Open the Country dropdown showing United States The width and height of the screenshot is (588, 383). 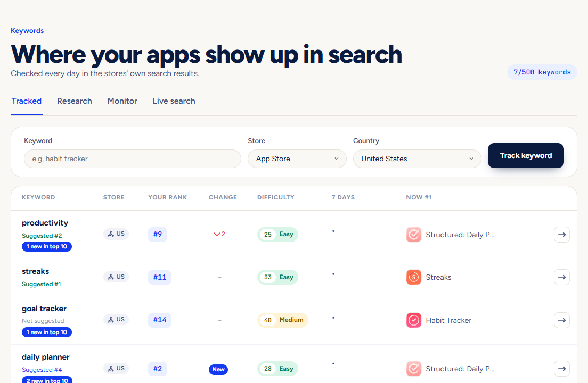click(x=417, y=159)
